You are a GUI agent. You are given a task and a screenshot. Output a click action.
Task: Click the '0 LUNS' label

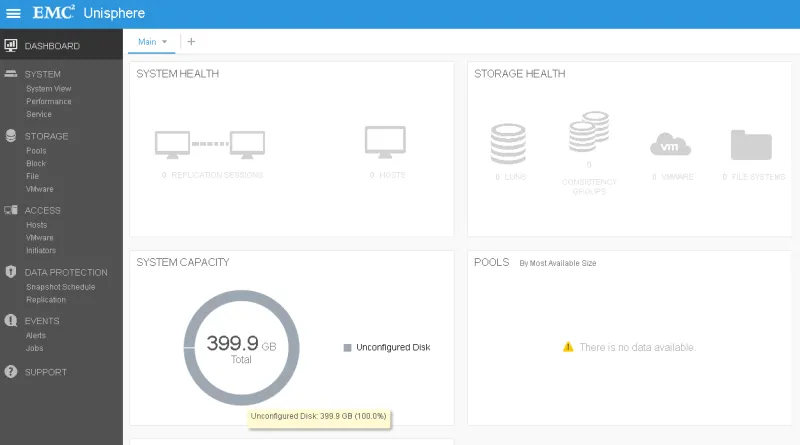point(510,177)
